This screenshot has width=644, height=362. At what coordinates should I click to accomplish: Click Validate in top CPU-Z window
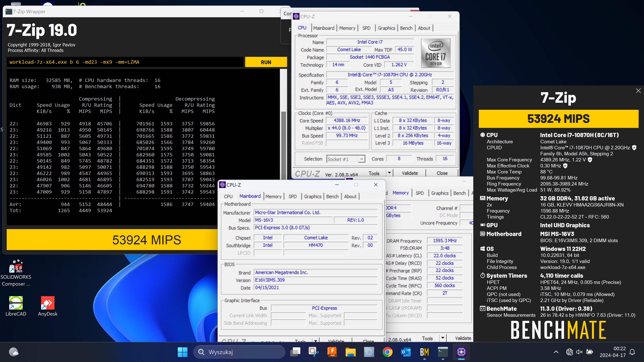pos(410,173)
